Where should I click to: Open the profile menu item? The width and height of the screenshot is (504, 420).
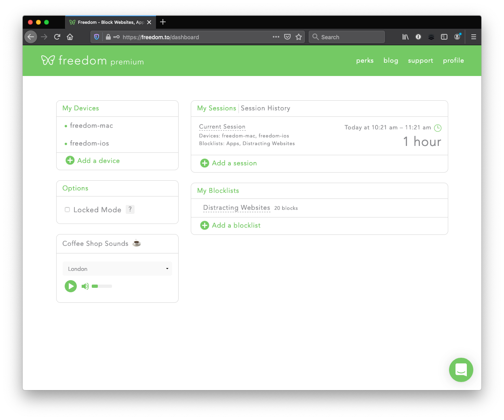[453, 60]
